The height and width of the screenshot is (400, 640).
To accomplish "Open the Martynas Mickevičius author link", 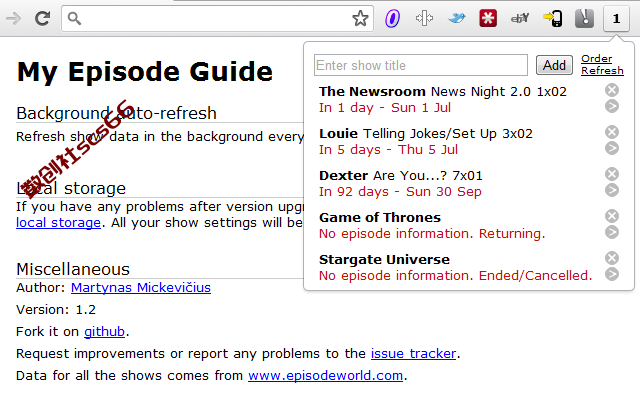I will click(141, 288).
